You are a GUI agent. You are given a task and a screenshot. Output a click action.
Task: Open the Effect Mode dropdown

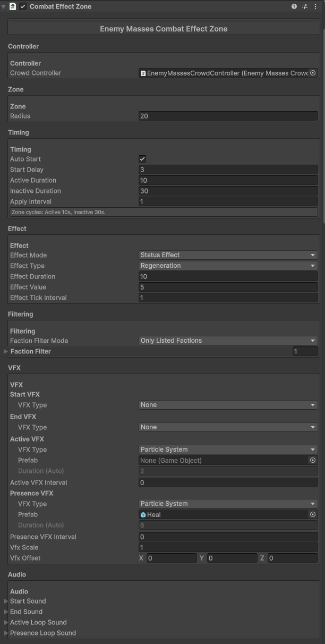pyautogui.click(x=228, y=255)
